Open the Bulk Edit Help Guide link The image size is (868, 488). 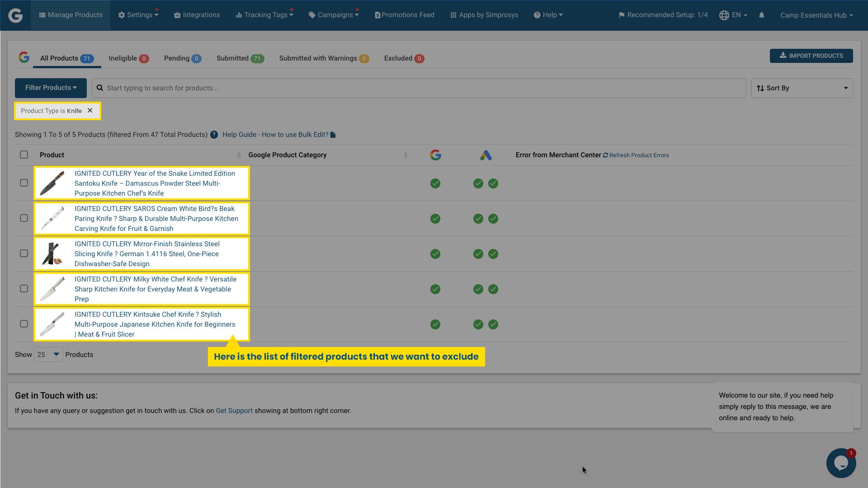(x=275, y=134)
